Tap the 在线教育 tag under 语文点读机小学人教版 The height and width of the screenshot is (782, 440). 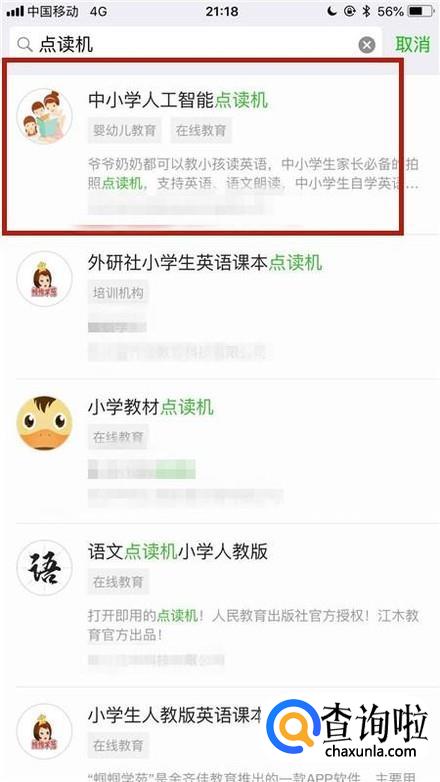pos(118,582)
